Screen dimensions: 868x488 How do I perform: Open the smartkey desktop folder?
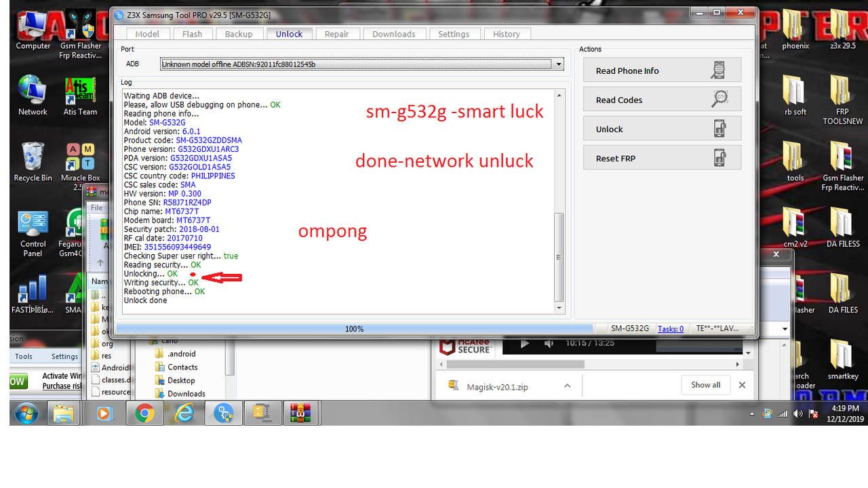[x=843, y=359]
